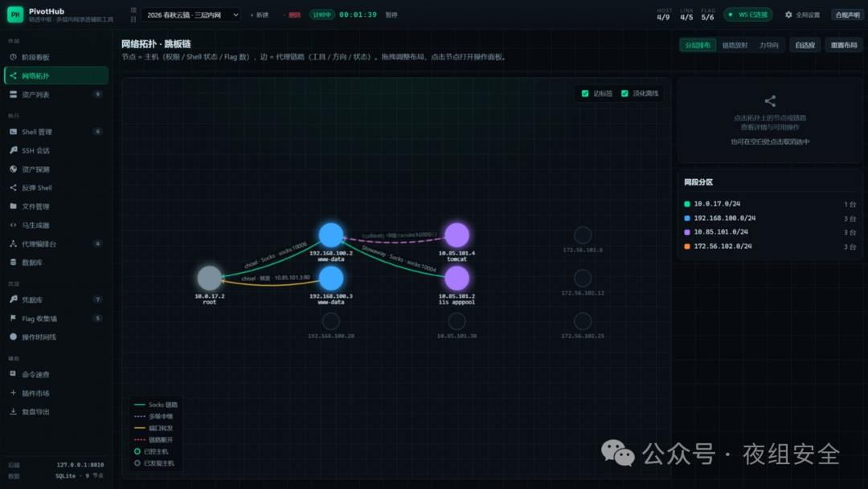Click the Shell 管理 terminal icon
Viewport: 868px width, 489px height.
point(14,132)
